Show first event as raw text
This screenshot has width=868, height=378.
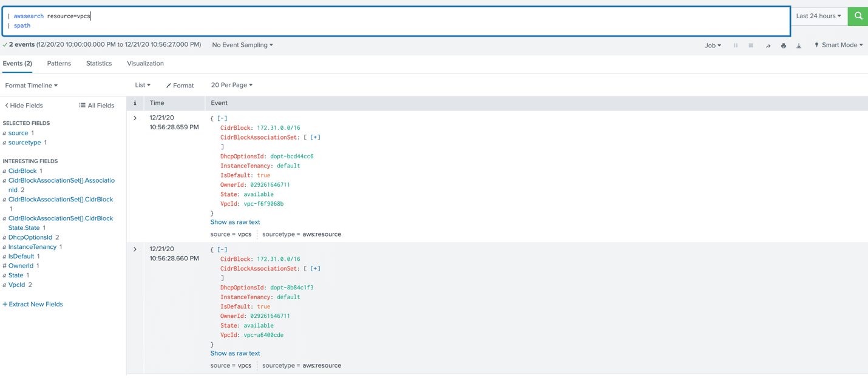click(235, 222)
